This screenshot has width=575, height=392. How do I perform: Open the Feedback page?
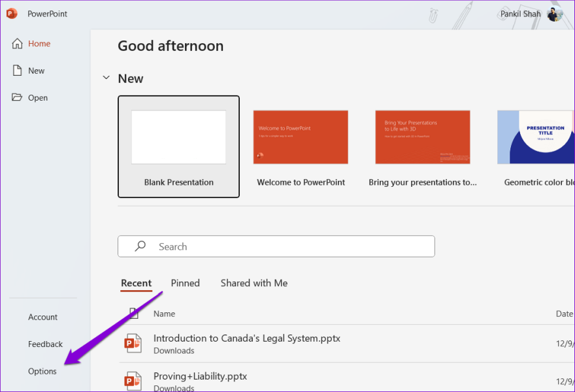(45, 344)
